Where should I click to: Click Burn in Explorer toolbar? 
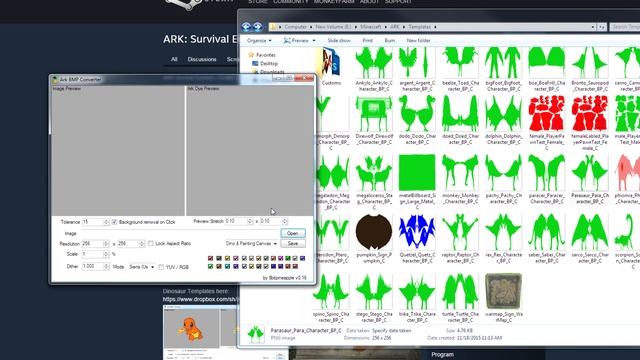(x=389, y=40)
